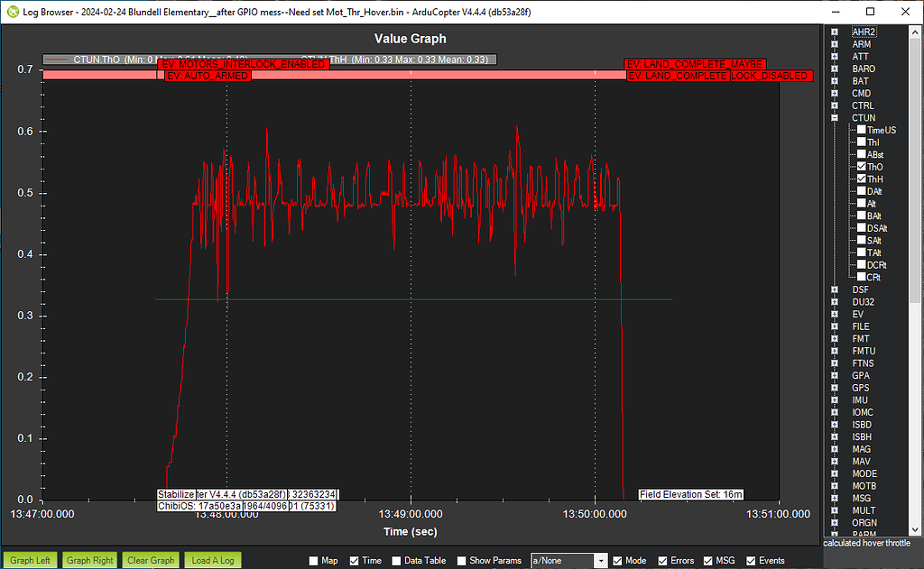
Task: Expand the AHR2 log category
Action: (834, 32)
